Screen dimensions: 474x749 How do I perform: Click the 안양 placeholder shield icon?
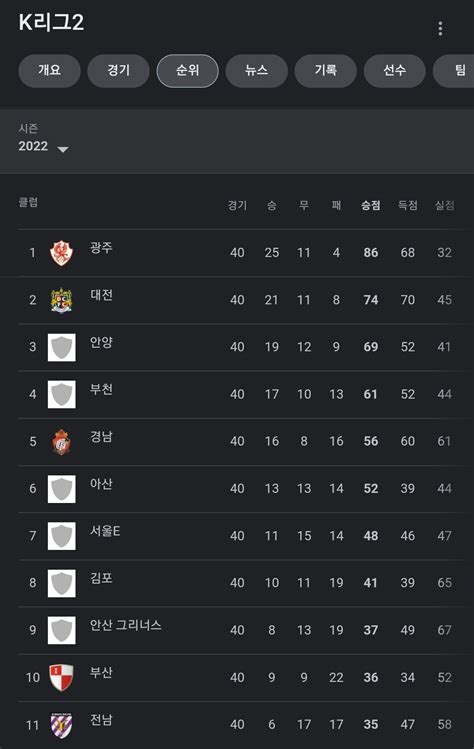click(x=62, y=347)
